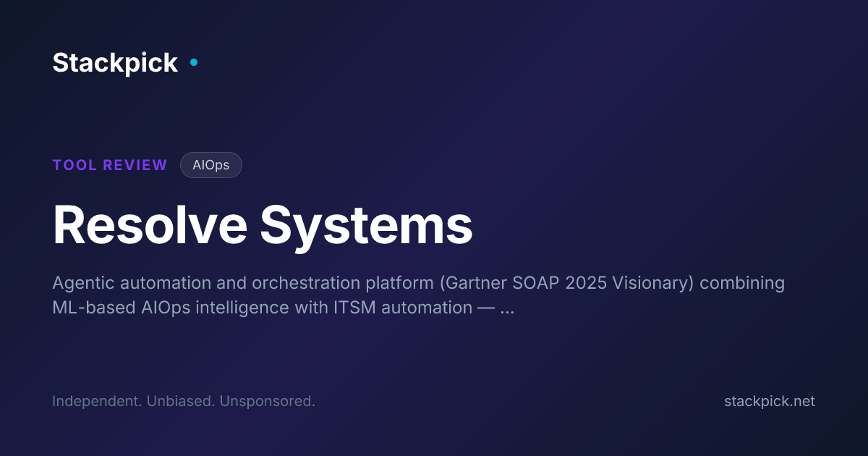Open the stackpick.net link
This screenshot has width=868, height=456.
pos(770,401)
